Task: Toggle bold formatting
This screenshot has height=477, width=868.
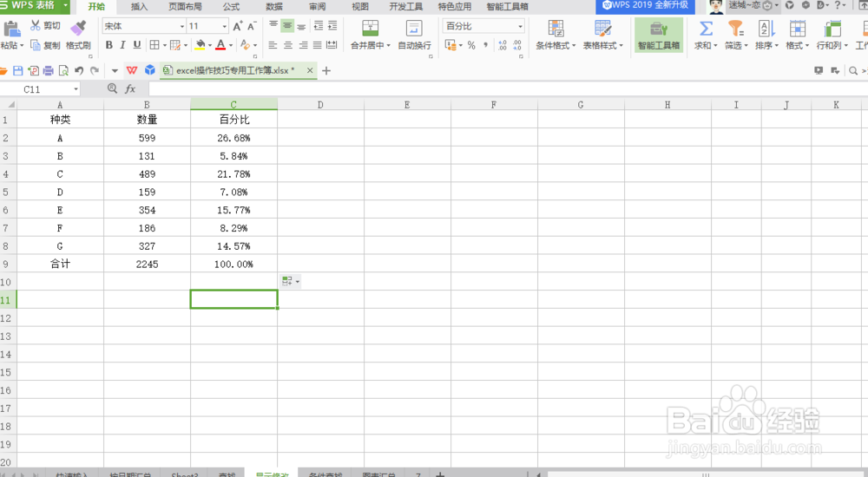Action: pos(109,45)
